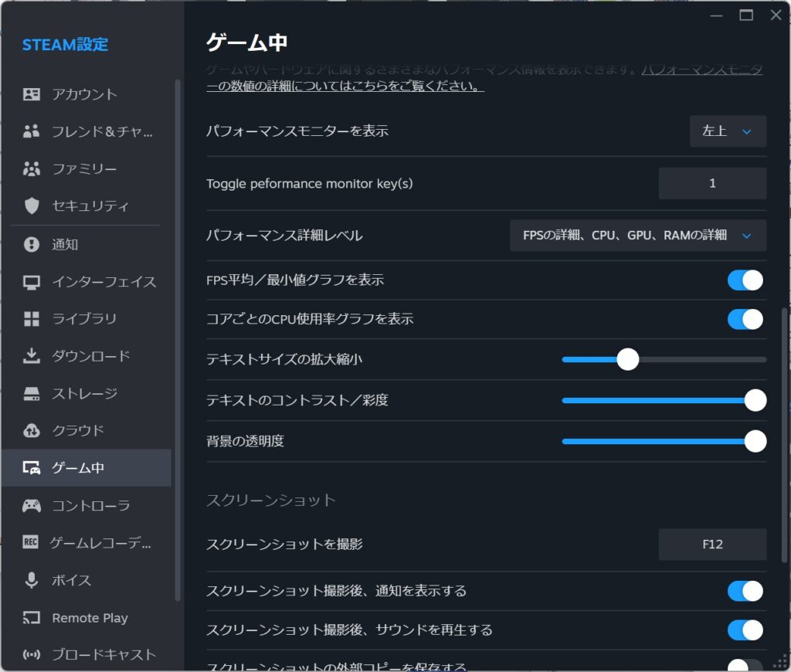Click the インターフェイス monitor icon
The width and height of the screenshot is (791, 672).
(x=31, y=281)
